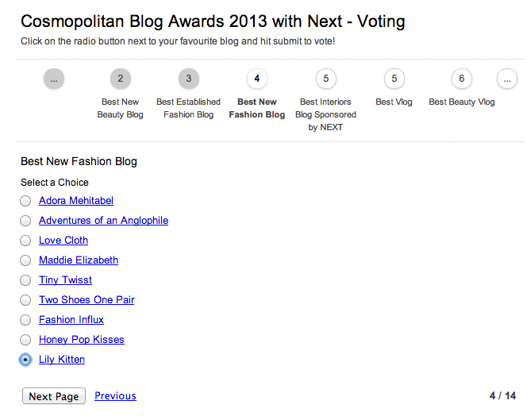This screenshot has width=527, height=420.
Task: Open step 6 Best Beauty Vlog
Action: [x=461, y=79]
